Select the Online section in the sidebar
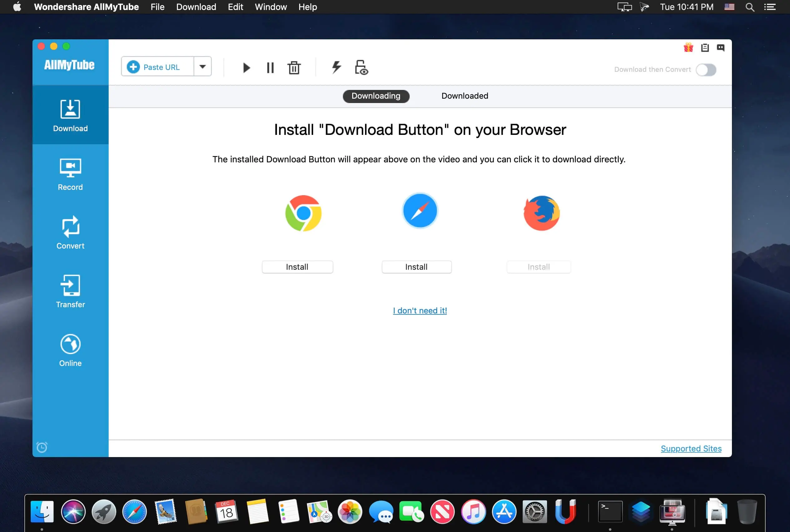The width and height of the screenshot is (790, 532). coord(70,350)
